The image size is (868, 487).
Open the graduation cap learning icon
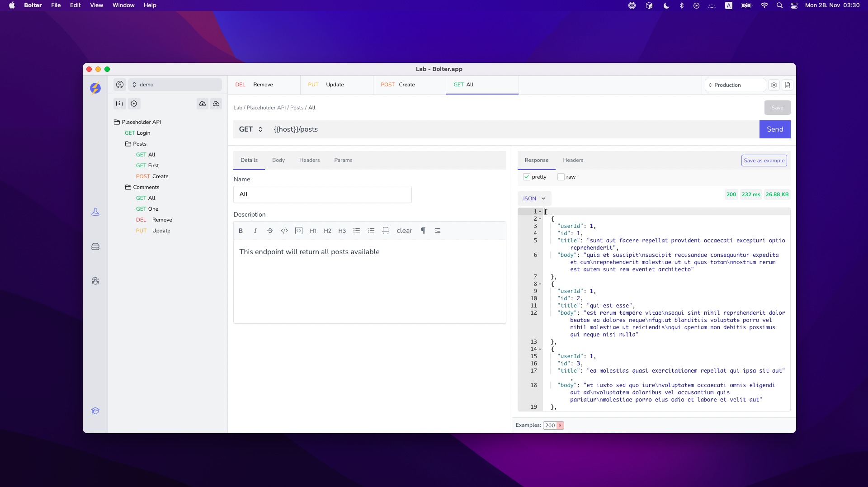tap(95, 411)
